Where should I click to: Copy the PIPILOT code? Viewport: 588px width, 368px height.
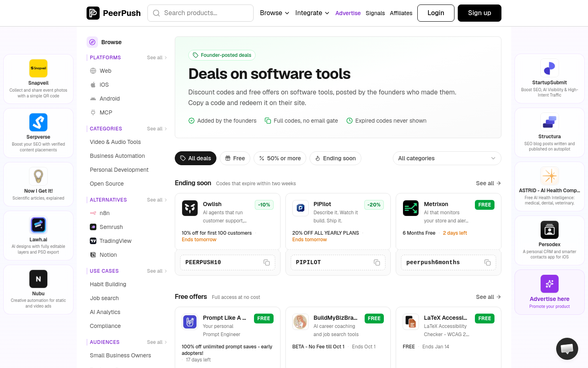click(x=377, y=263)
